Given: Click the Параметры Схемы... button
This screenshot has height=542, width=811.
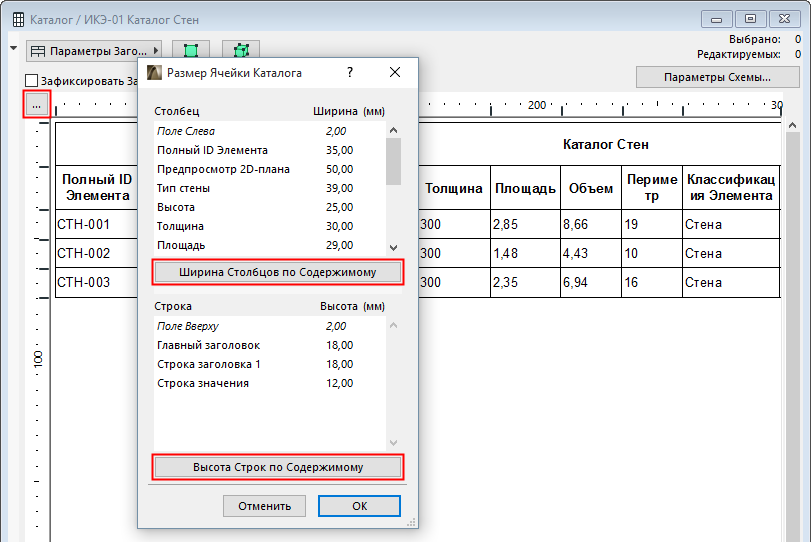Looking at the screenshot, I should (x=717, y=77).
